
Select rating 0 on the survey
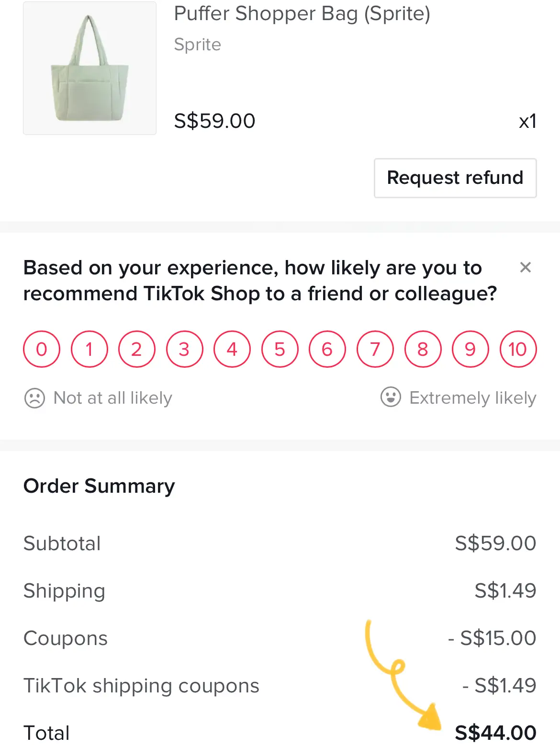[x=42, y=349]
